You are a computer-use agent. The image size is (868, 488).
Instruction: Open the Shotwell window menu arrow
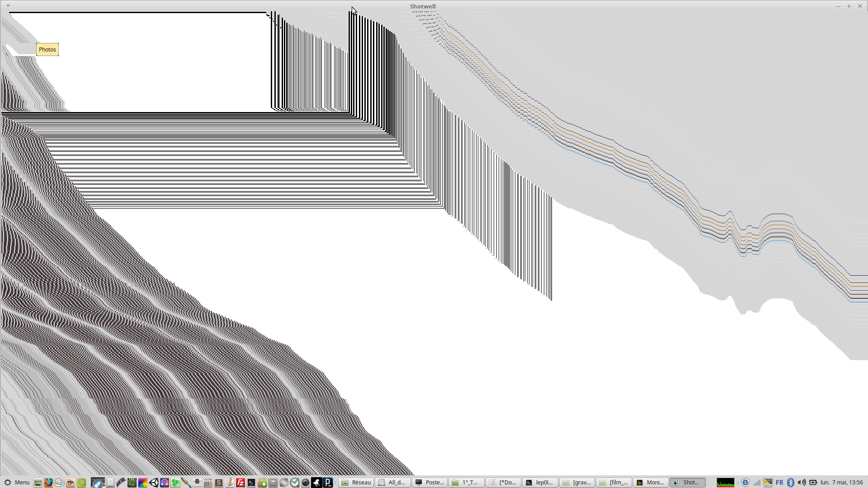(8, 6)
